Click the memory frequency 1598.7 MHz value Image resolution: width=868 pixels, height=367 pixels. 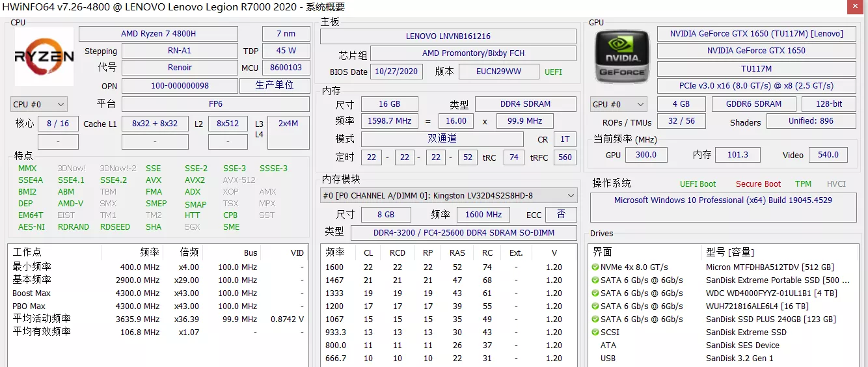tap(389, 121)
